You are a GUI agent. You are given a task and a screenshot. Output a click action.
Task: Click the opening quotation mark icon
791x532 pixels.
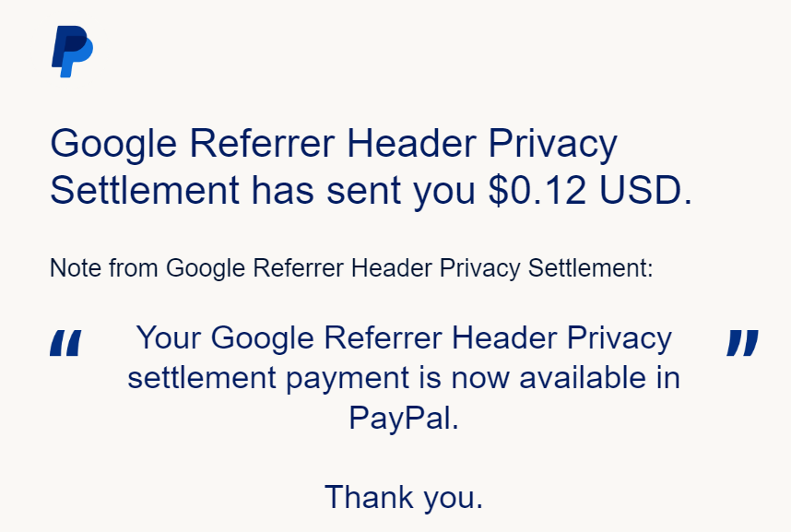[65, 343]
